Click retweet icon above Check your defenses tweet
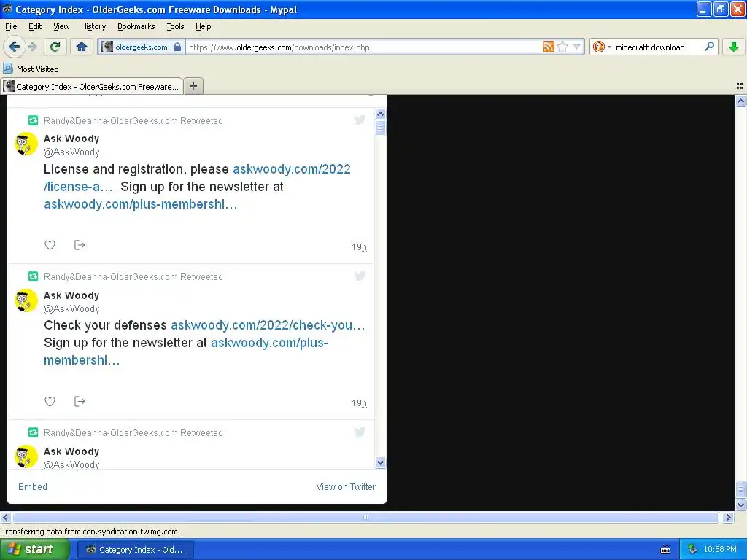This screenshot has width=747, height=560. pyautogui.click(x=33, y=276)
